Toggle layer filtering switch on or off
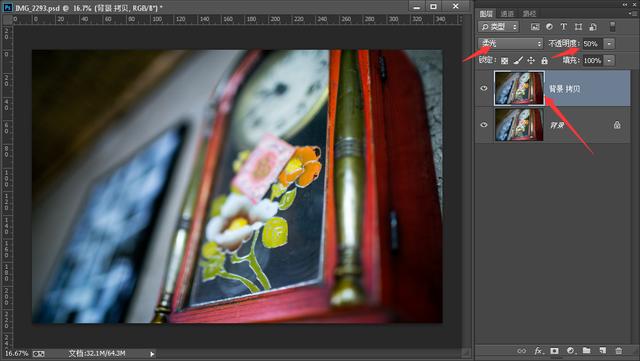Image resolution: width=640 pixels, height=361 pixels. (x=612, y=27)
